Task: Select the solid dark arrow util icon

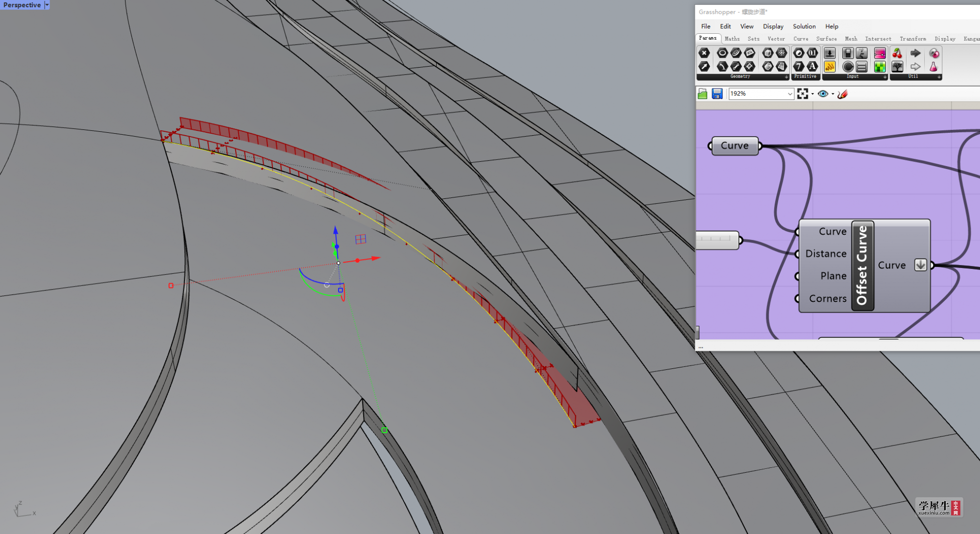Action: (915, 53)
